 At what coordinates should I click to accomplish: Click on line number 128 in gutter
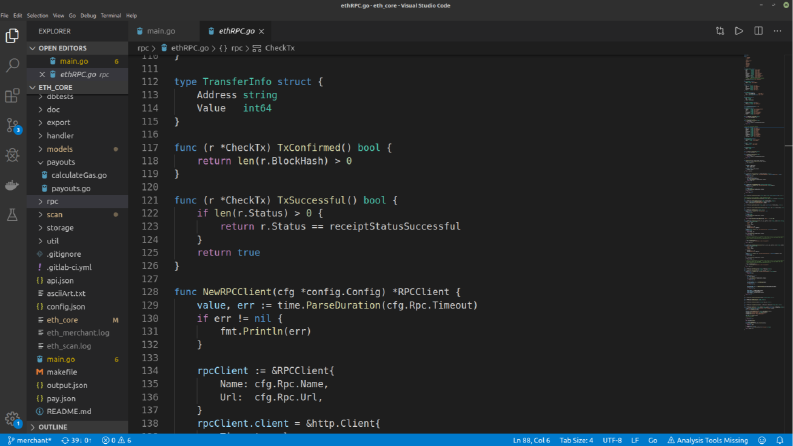pyautogui.click(x=150, y=292)
